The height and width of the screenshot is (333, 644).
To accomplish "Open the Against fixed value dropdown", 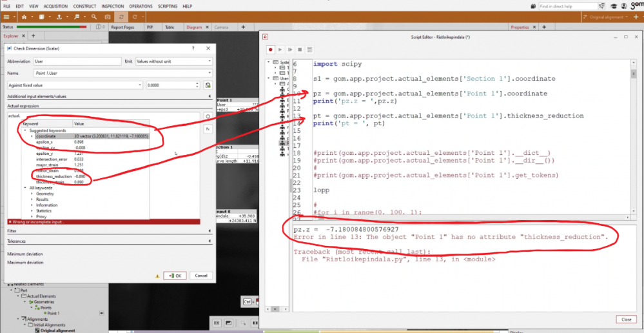I will click(x=74, y=85).
